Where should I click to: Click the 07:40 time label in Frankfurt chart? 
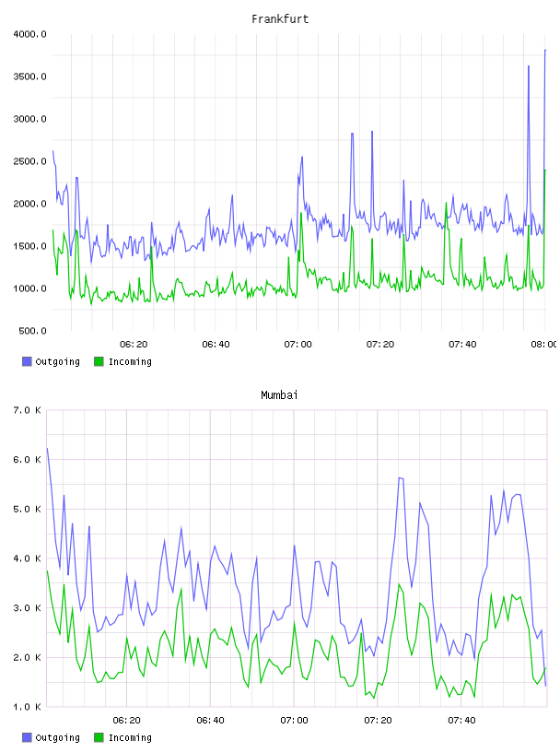coord(462,345)
